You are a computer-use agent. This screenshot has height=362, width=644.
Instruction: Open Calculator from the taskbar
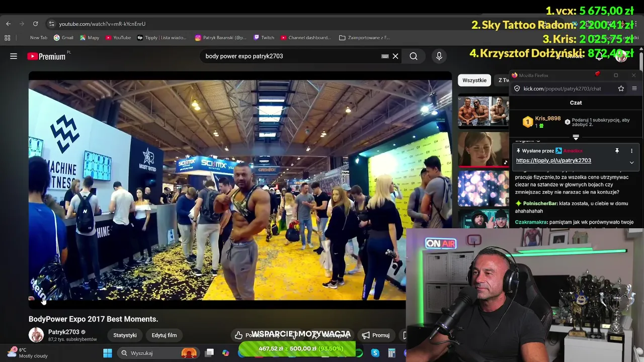(391, 353)
